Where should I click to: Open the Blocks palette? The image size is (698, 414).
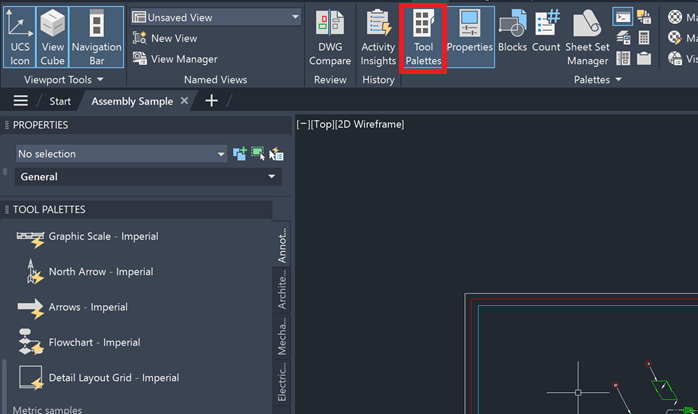tap(512, 31)
